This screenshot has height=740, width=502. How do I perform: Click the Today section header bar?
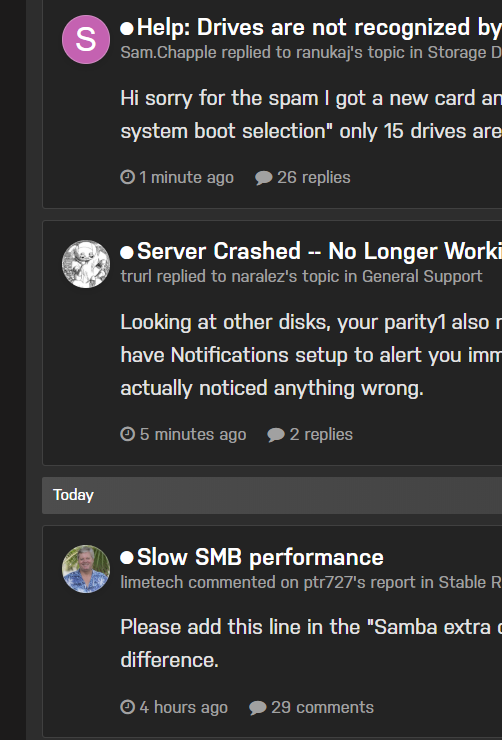point(272,495)
